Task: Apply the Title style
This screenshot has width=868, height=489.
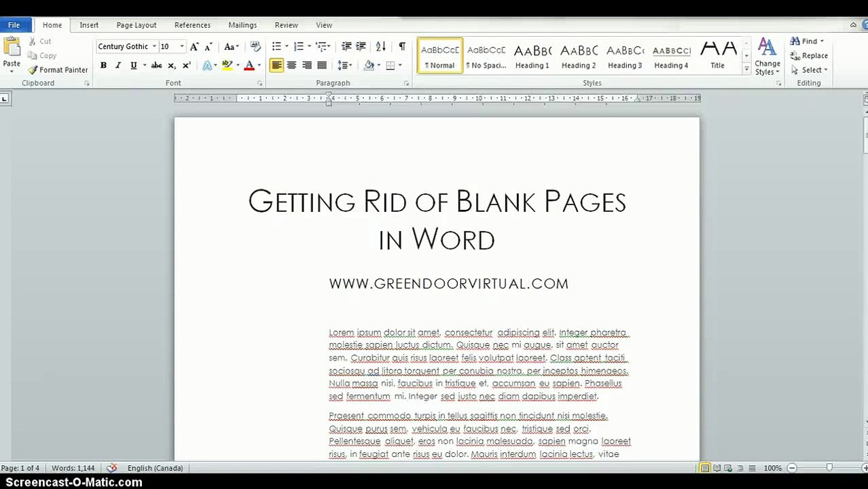Action: coord(718,56)
